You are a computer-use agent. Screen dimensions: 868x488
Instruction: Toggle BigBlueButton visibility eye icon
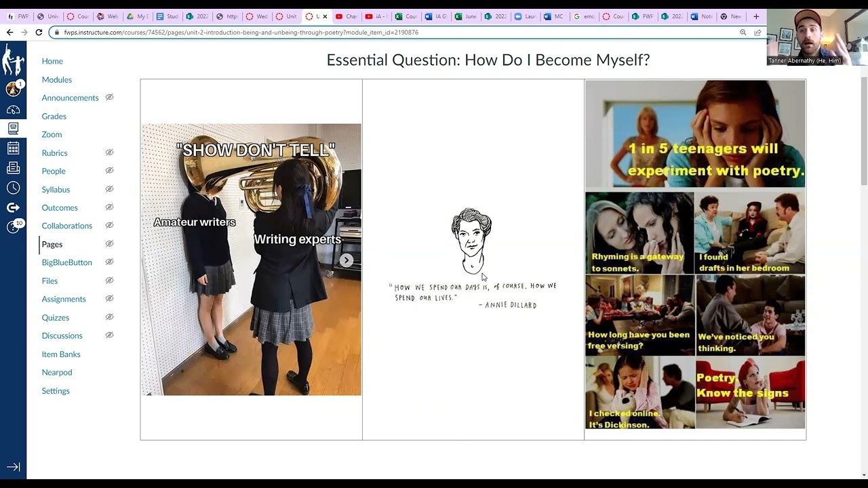pyautogui.click(x=109, y=262)
